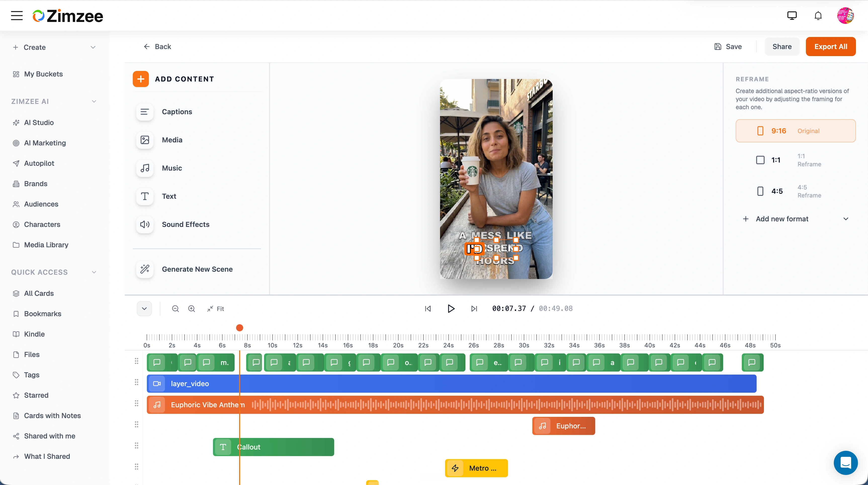The width and height of the screenshot is (868, 485).
Task: Toggle the timeline collapse chevron button
Action: [x=144, y=309]
